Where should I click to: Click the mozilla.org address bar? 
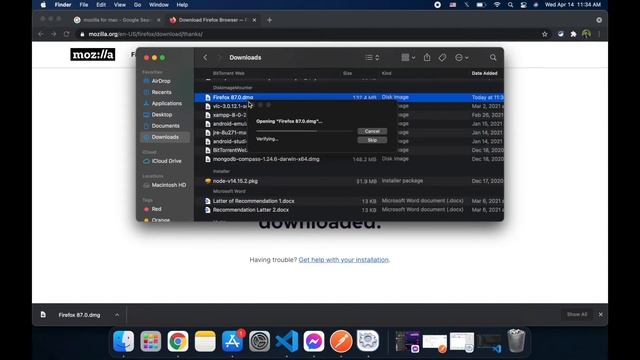pos(306,34)
